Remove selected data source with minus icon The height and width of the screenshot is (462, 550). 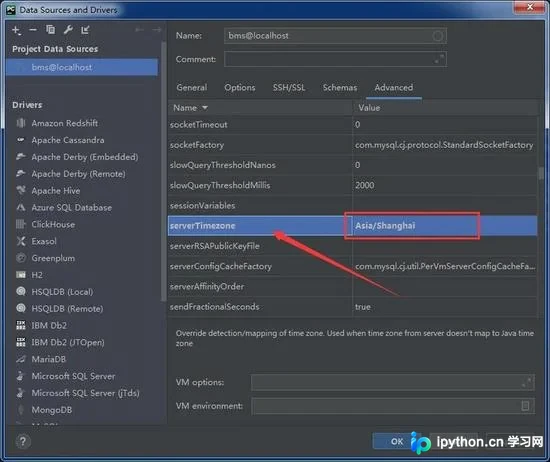33,30
